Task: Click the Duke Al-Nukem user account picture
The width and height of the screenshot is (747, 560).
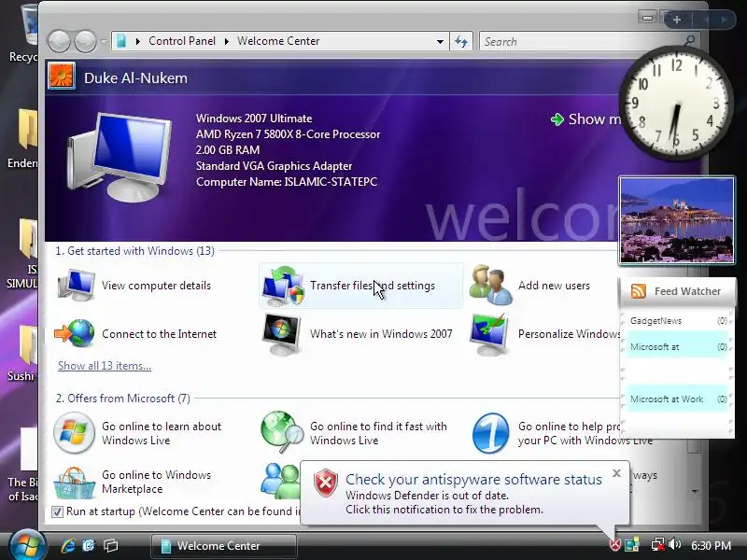Action: pyautogui.click(x=62, y=77)
